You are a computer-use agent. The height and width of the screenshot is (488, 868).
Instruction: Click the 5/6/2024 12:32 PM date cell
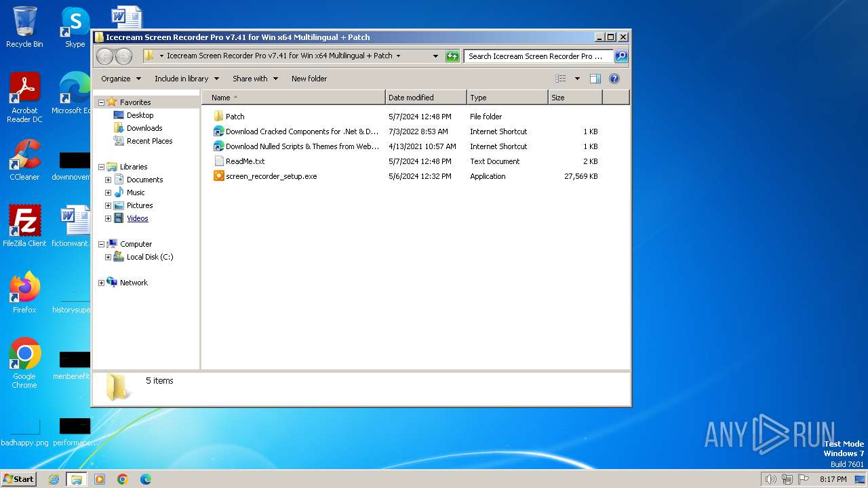point(420,176)
